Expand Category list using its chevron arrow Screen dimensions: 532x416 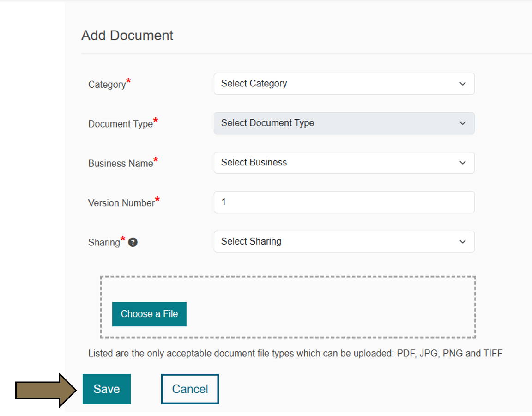pos(463,84)
